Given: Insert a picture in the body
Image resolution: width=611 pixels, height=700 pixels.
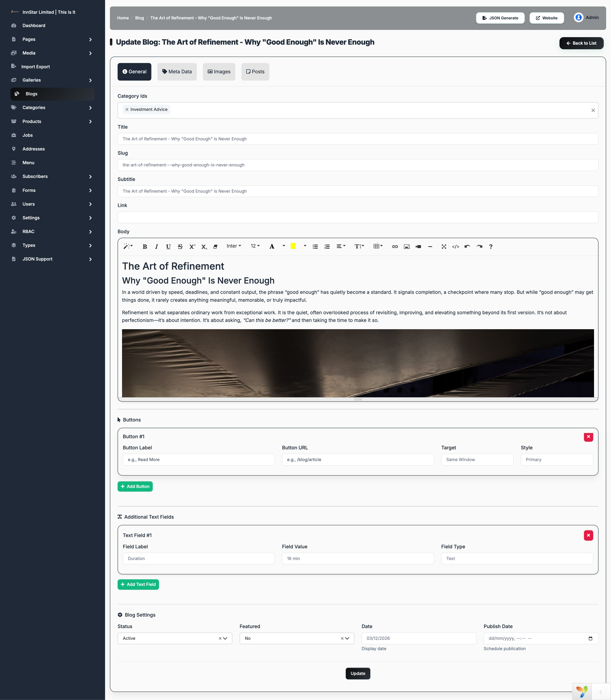Looking at the screenshot, I should click(407, 246).
